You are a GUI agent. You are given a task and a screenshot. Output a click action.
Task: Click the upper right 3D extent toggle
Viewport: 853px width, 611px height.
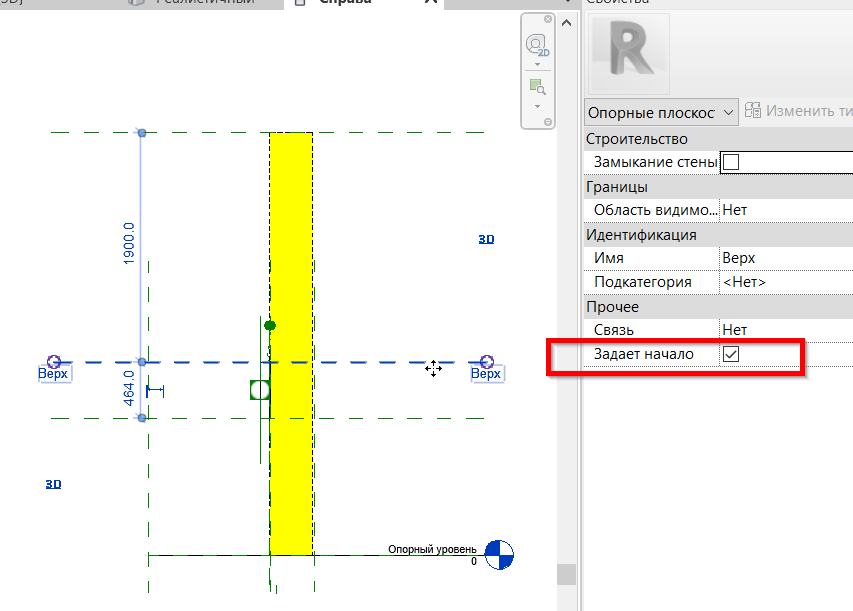click(x=486, y=239)
